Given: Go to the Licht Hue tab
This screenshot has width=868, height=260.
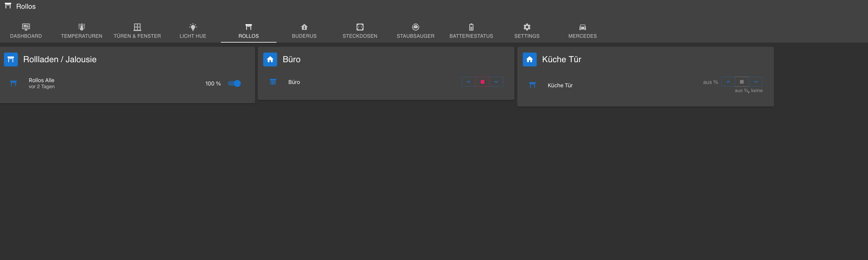Looking at the screenshot, I should pyautogui.click(x=193, y=30).
